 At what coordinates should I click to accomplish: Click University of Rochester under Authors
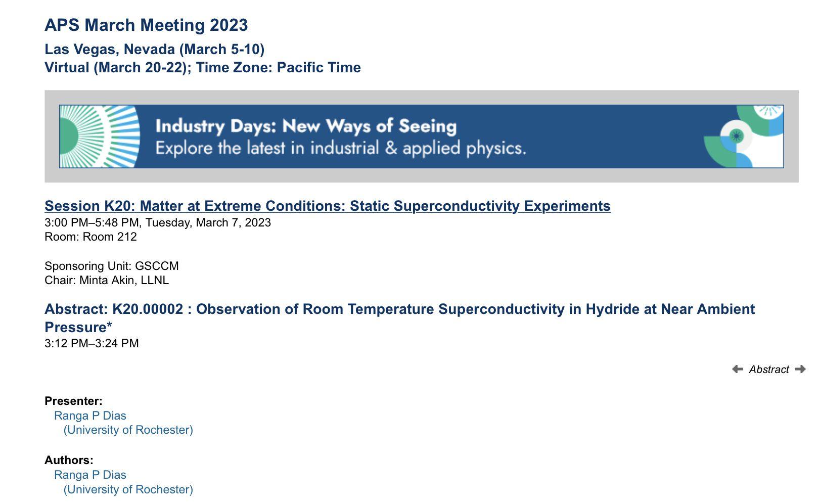pyautogui.click(x=128, y=489)
